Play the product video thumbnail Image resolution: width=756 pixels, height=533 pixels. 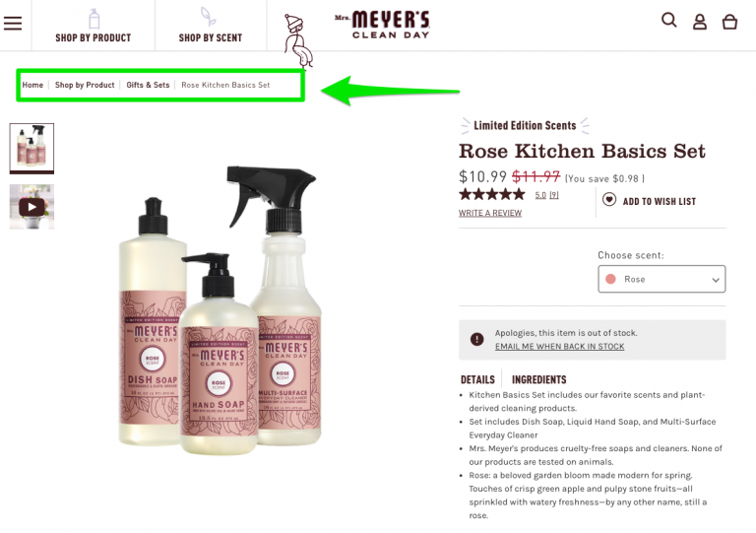tap(31, 207)
